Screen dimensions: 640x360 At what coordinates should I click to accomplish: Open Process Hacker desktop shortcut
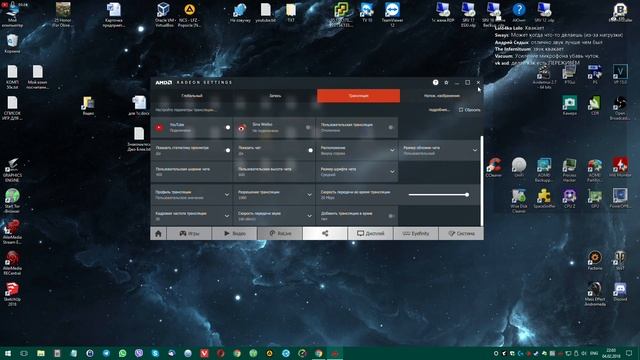(x=569, y=170)
